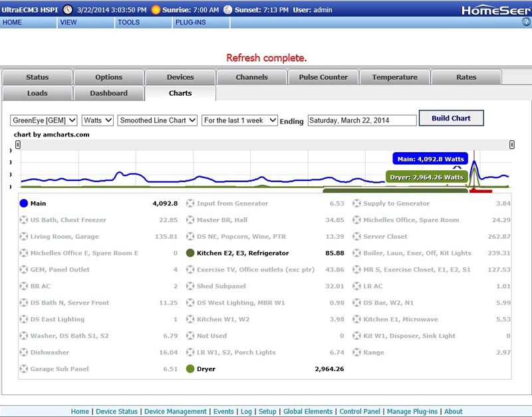Open the Smoothed Line Chart type dropdown
The height and width of the screenshot is (417, 532).
point(158,120)
